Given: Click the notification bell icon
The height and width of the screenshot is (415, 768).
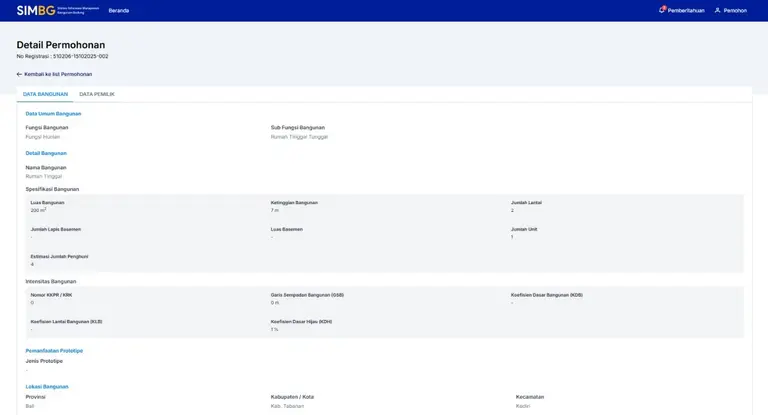Looking at the screenshot, I should click(662, 10).
